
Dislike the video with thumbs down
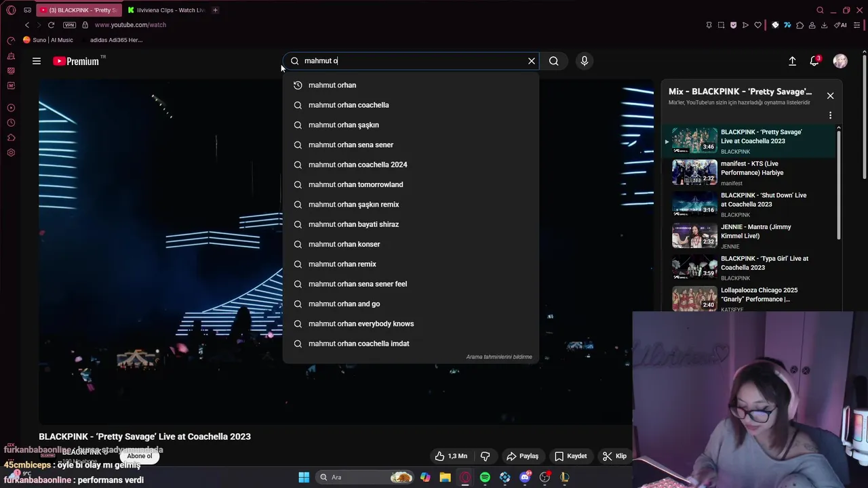point(485,456)
